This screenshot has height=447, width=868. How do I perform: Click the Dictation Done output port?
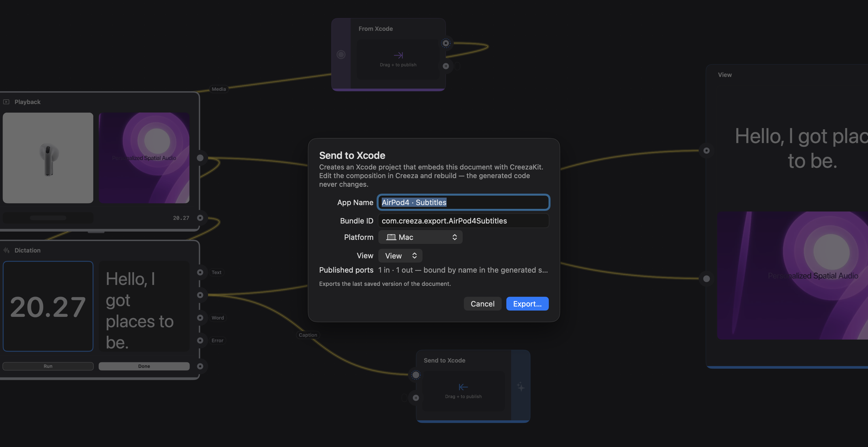(200, 366)
